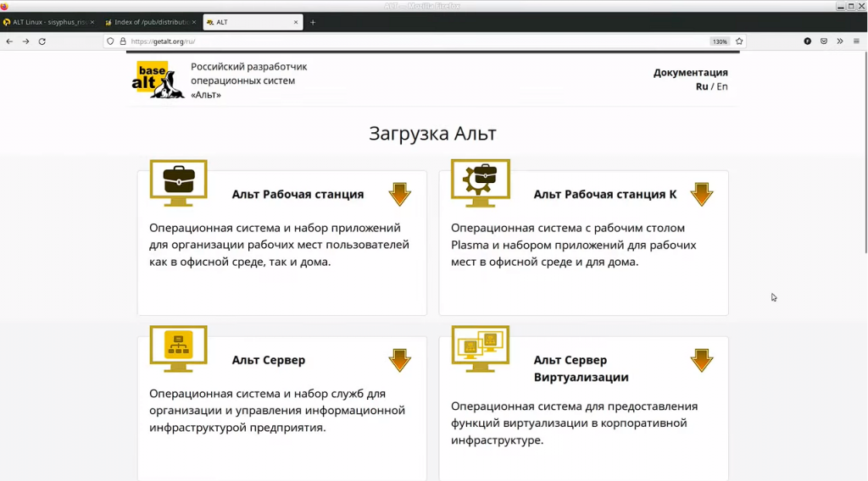Open the Альт Рабочая станция К title link
The width and height of the screenshot is (868, 481).
pos(605,194)
